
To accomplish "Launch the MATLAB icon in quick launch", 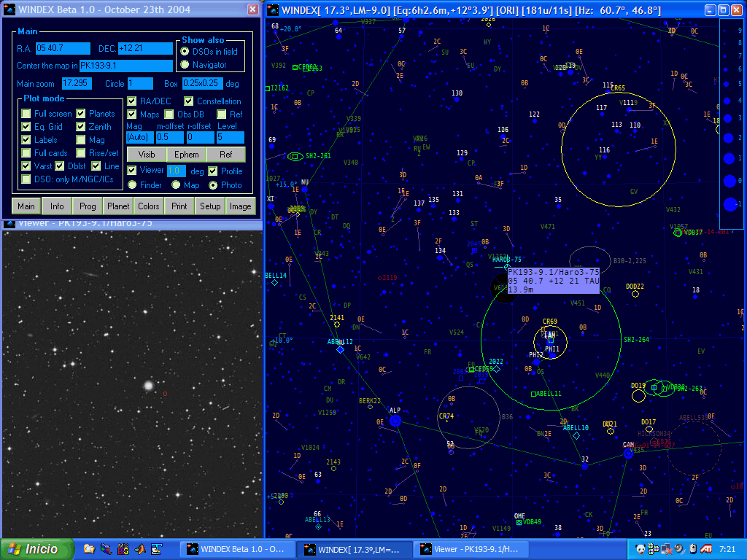I will (140, 549).
